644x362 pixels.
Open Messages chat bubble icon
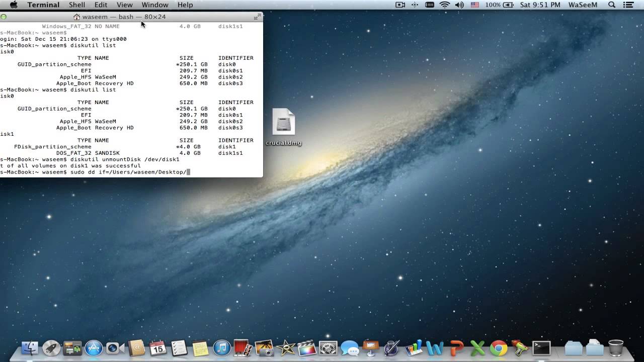pos(350,347)
